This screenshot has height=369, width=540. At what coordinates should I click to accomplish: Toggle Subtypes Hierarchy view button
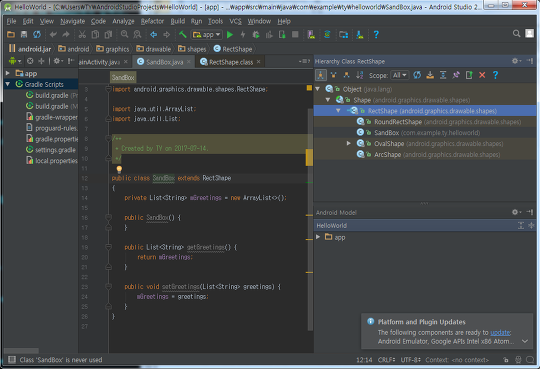(x=346, y=75)
